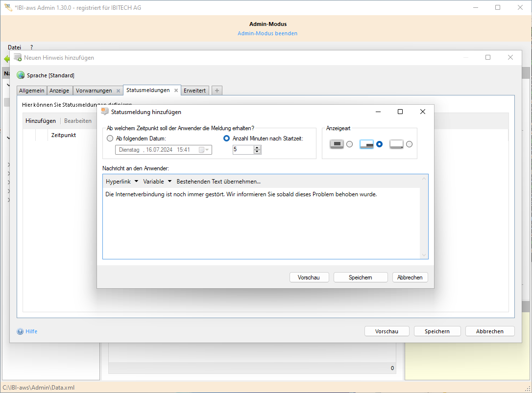The width and height of the screenshot is (532, 393).
Task: Select the 'Anzahl Minuten nach Startzeit' radio button
Action: (x=226, y=138)
